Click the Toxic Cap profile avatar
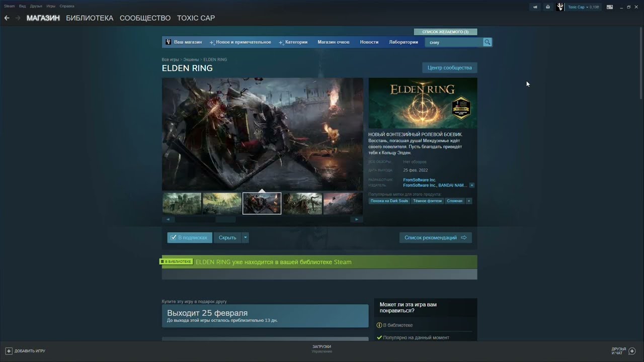Screen dimensions: 644x362 [560, 7]
